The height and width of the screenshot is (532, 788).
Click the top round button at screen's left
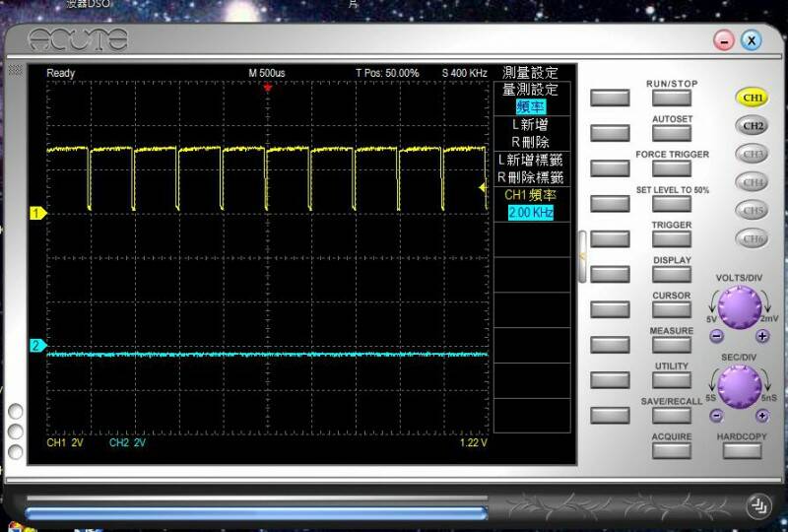tap(16, 412)
